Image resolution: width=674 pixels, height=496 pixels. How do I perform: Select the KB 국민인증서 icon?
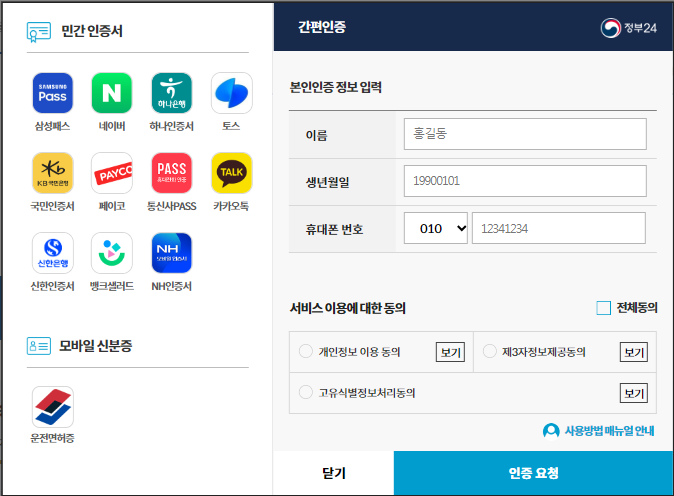pyautogui.click(x=52, y=173)
